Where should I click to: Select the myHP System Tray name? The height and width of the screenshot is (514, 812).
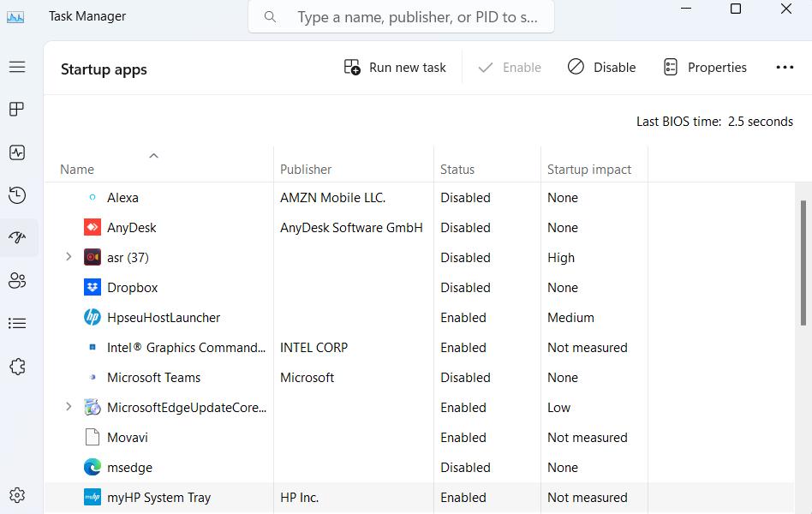coord(159,498)
